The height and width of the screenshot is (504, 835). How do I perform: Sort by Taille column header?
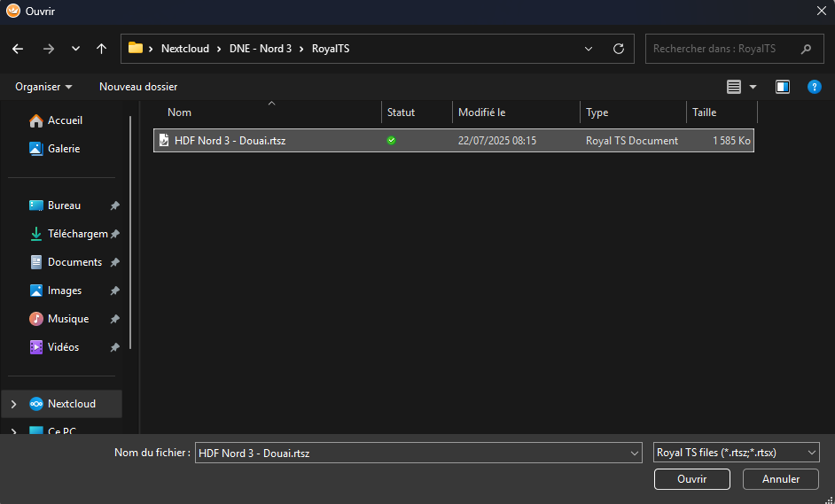tap(722, 112)
